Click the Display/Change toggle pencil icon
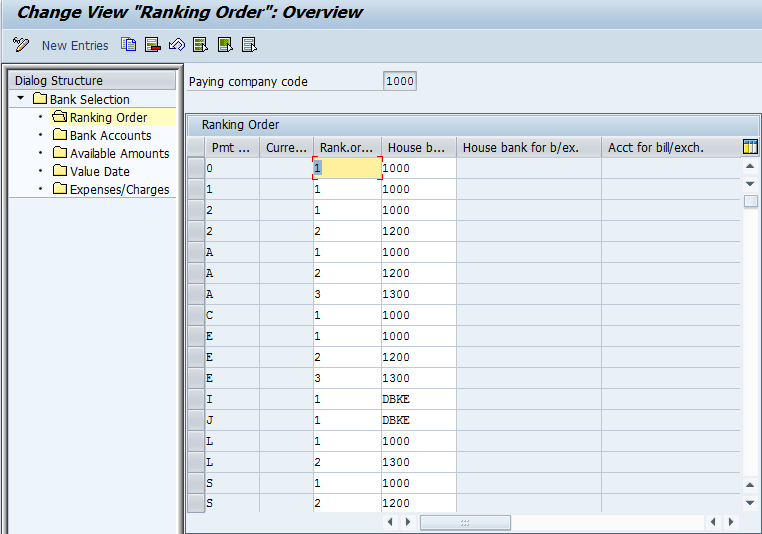This screenshot has width=762, height=534. [x=20, y=45]
